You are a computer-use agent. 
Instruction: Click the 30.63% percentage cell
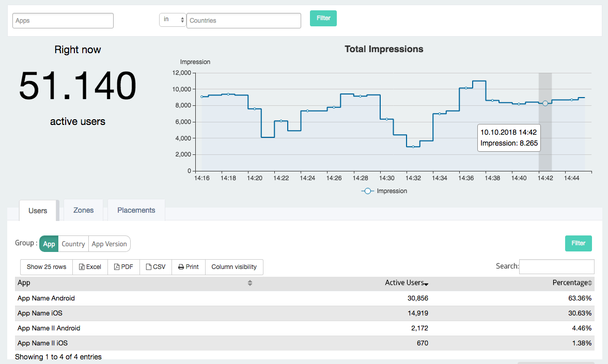(580, 313)
